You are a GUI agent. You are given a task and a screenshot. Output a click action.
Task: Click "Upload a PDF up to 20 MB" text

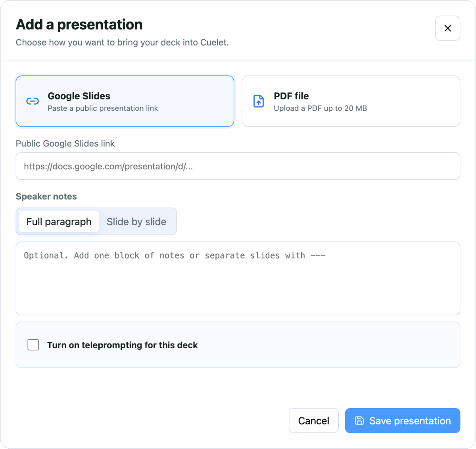(321, 108)
